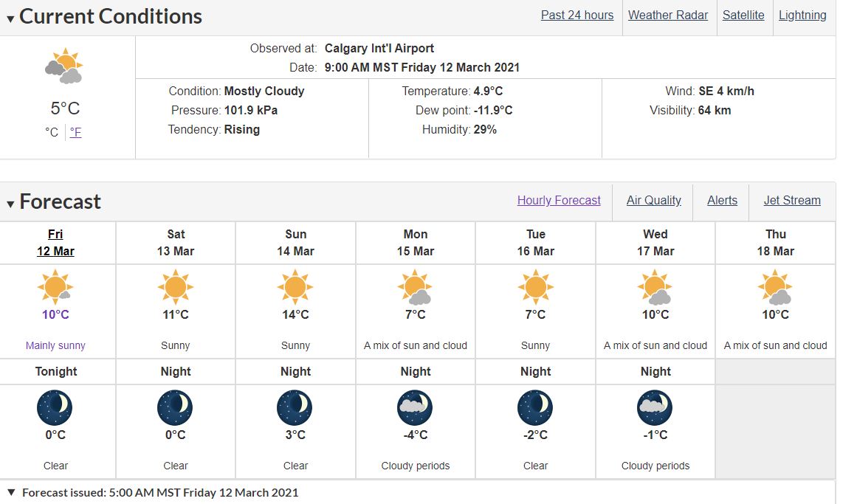The width and height of the screenshot is (857, 504).
Task: Click Sunday 14 Mar sun icon
Action: [295, 287]
